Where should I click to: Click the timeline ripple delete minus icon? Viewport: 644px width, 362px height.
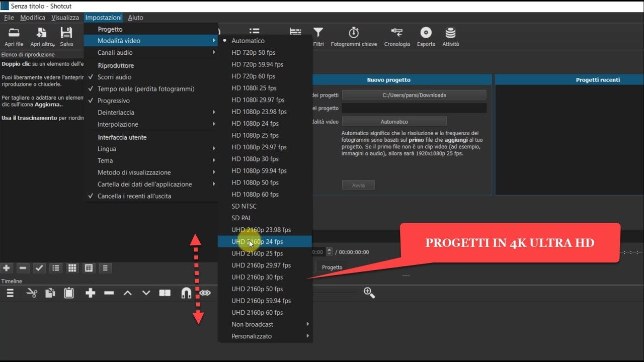(x=109, y=293)
